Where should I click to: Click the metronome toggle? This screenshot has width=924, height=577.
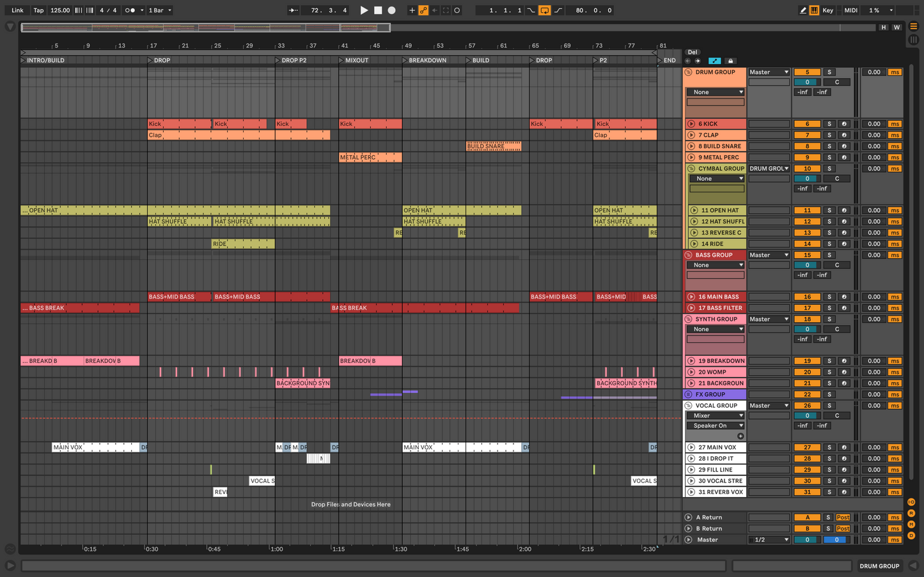coord(130,10)
